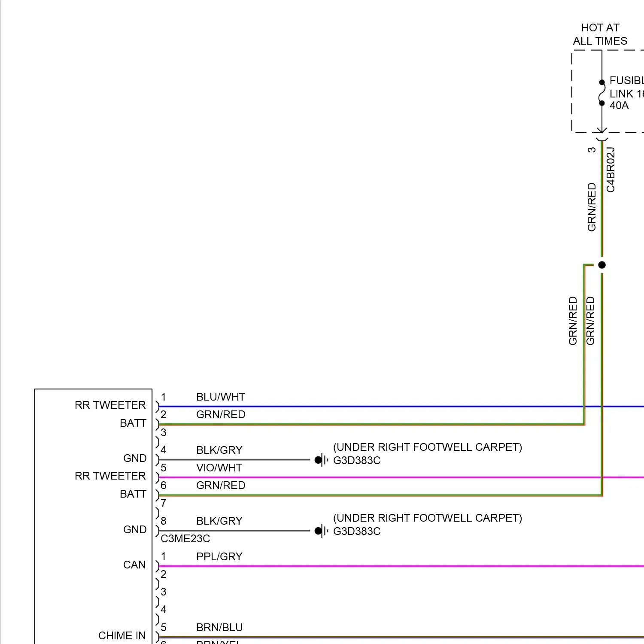This screenshot has height=644, width=644.
Task: Select the VIO/WHT wire color label
Action: (x=219, y=468)
